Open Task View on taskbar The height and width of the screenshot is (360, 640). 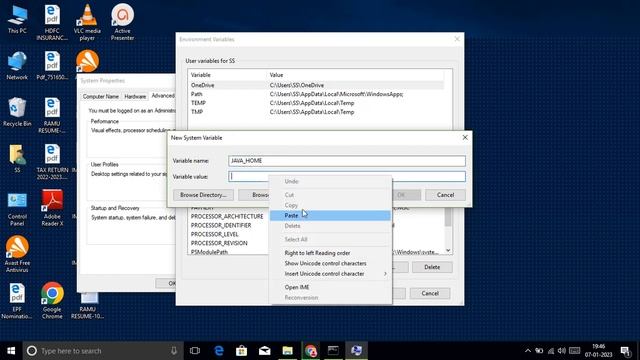pos(195,351)
